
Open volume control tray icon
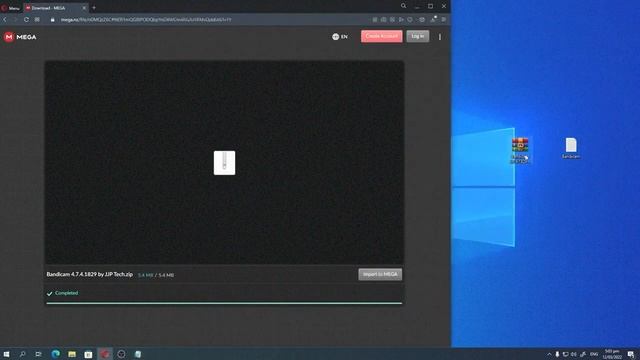(573, 354)
